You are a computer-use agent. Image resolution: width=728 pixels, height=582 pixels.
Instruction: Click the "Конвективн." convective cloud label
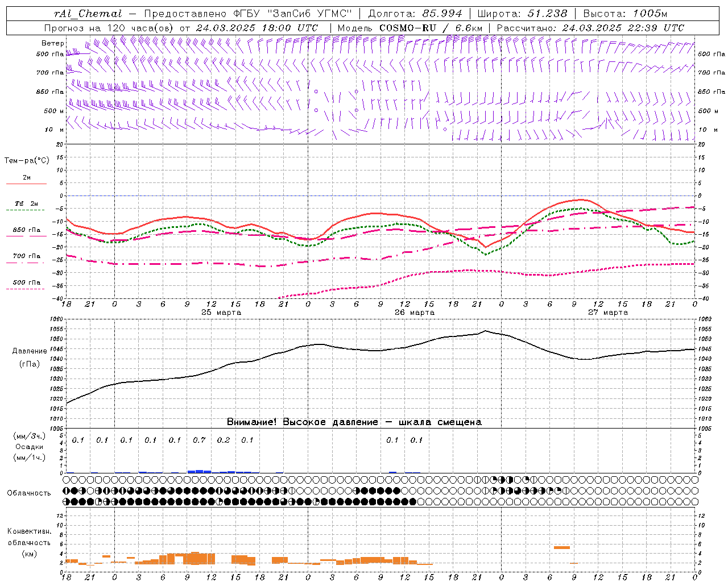[x=29, y=531]
